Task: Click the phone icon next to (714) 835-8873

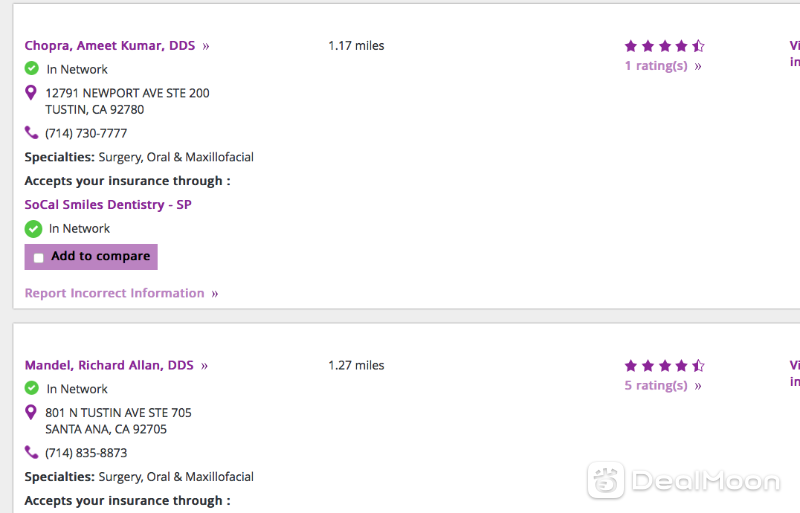Action: tap(31, 452)
